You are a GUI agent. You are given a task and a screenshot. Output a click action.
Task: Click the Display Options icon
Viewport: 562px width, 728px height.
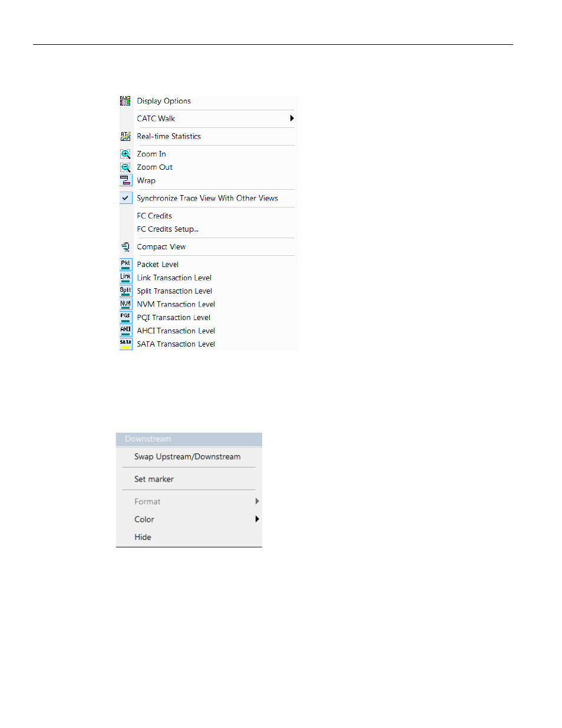pos(125,101)
